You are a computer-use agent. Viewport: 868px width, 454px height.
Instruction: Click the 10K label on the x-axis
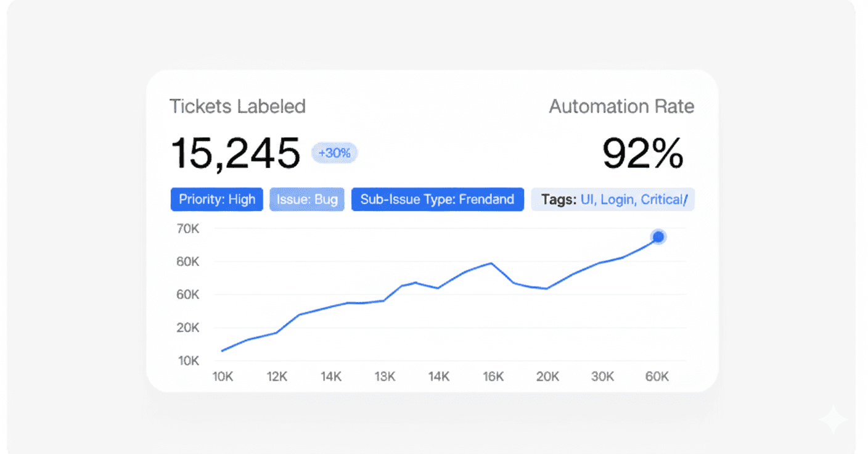223,376
